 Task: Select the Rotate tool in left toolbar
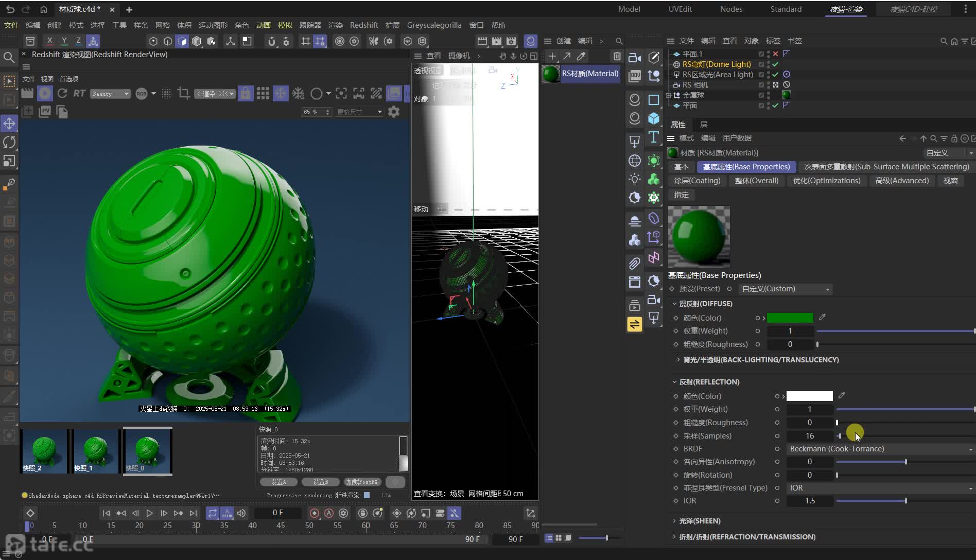[9, 142]
